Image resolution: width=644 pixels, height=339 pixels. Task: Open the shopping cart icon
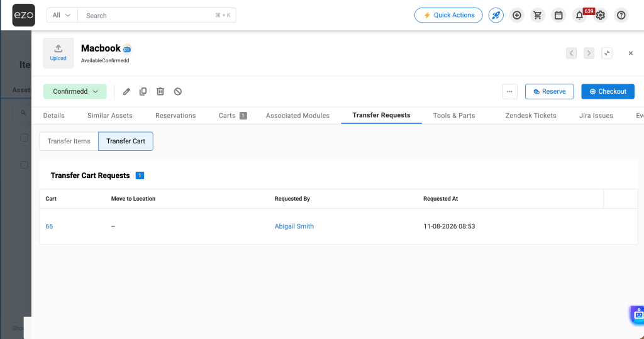tap(537, 15)
